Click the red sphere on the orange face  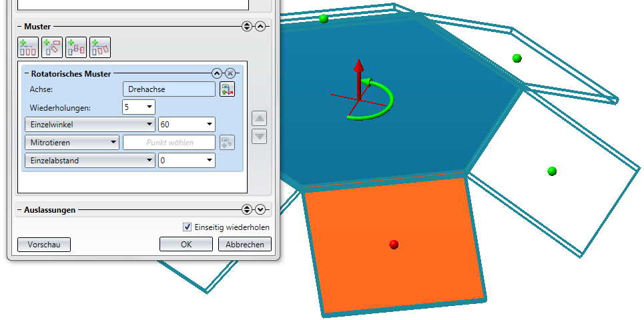tap(394, 245)
